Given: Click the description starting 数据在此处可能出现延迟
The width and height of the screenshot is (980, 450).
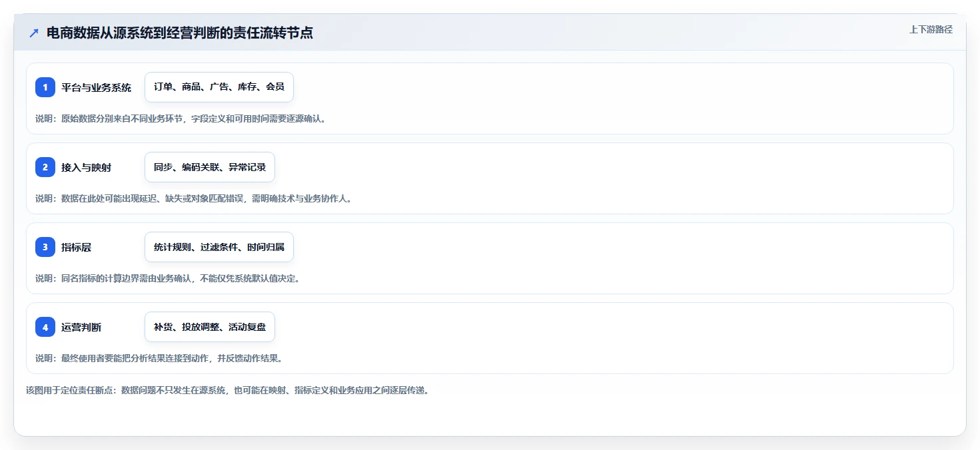Looking at the screenshot, I should (x=193, y=198).
